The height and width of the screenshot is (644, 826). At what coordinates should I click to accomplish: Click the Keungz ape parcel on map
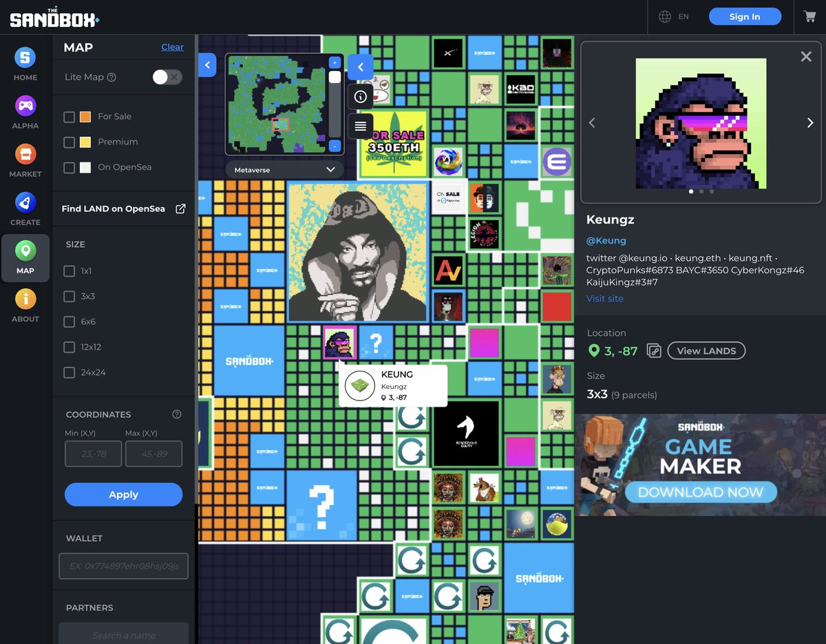point(339,343)
